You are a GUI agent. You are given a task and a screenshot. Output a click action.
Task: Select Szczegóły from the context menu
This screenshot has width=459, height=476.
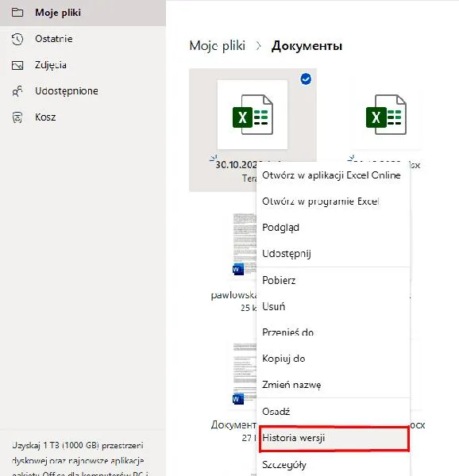333,465
